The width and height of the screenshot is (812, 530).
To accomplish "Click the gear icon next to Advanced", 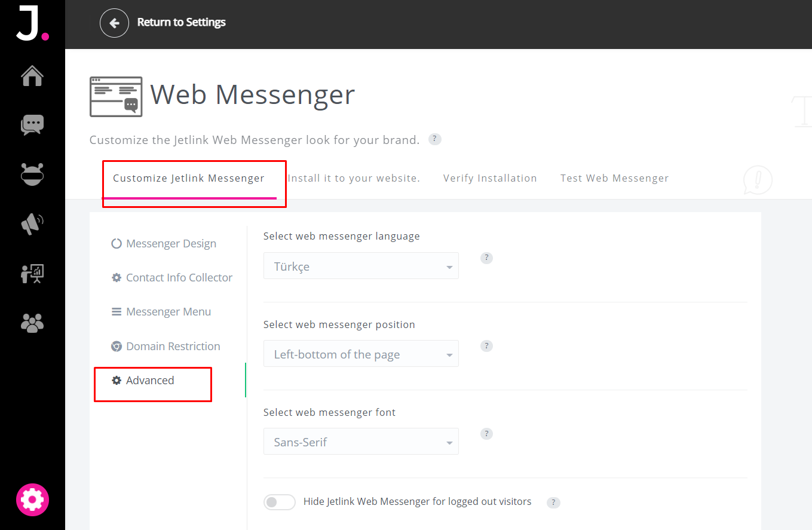I will 117,381.
